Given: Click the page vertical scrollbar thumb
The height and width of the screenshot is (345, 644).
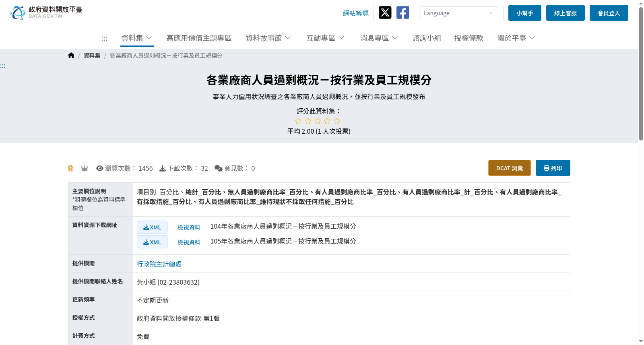Looking at the screenshot, I should coord(641,74).
